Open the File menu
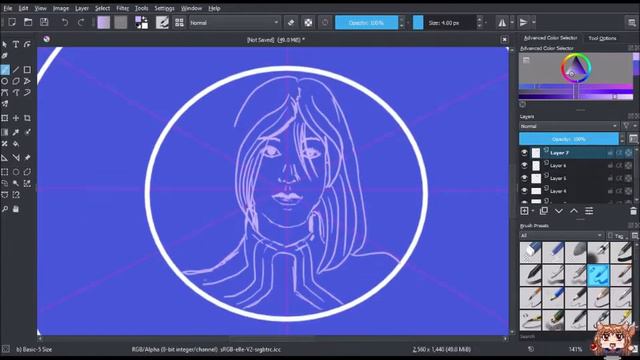 point(8,8)
